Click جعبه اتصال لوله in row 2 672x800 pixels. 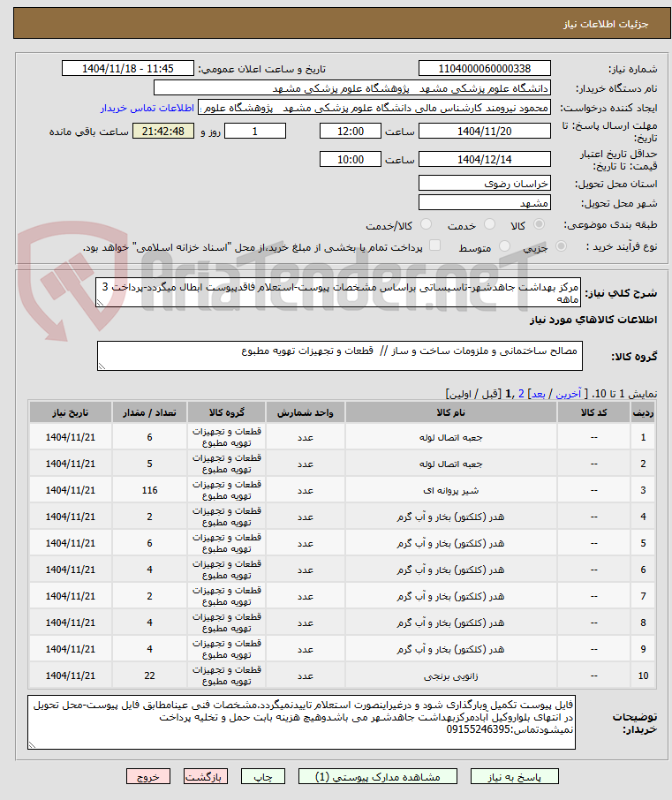coord(450,464)
